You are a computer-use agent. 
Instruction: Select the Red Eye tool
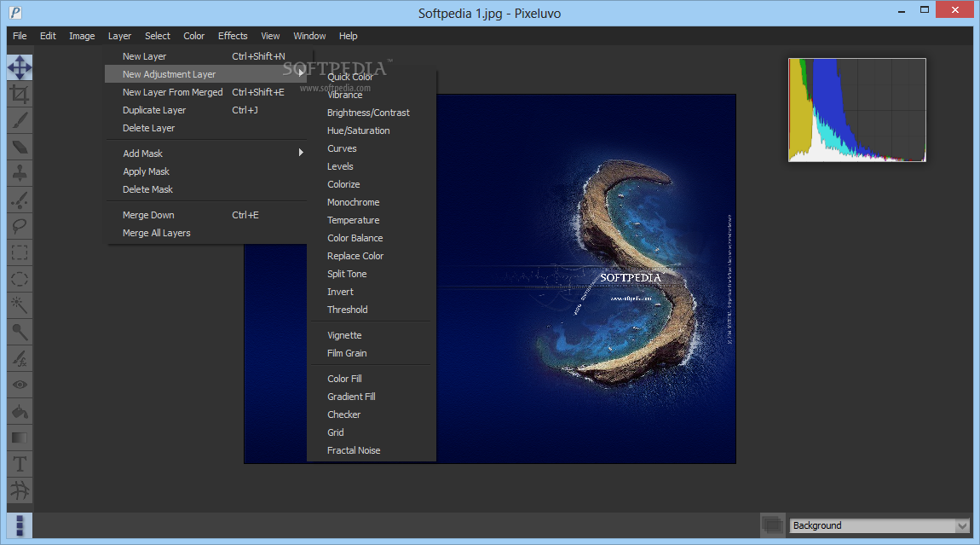point(20,385)
